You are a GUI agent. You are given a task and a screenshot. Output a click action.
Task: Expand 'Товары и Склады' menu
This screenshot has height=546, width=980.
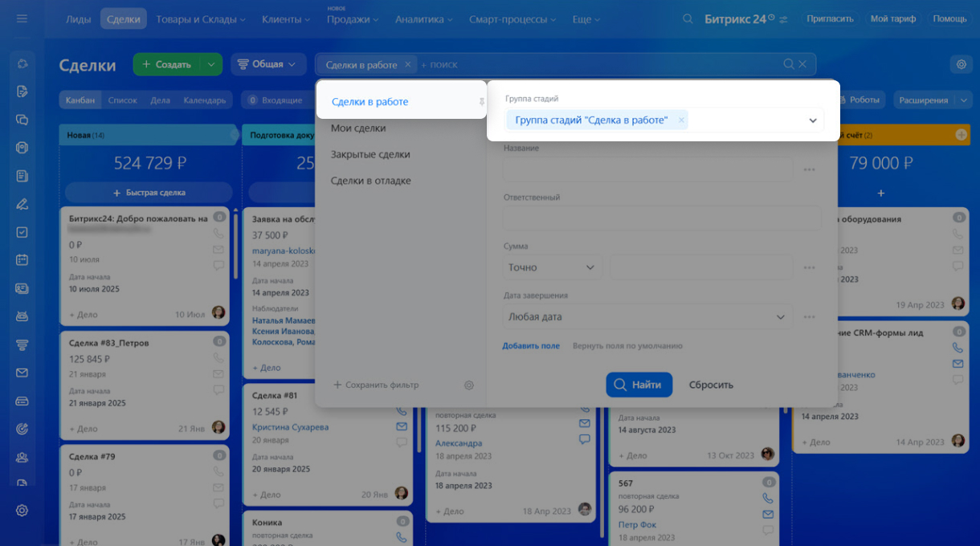[201, 18]
